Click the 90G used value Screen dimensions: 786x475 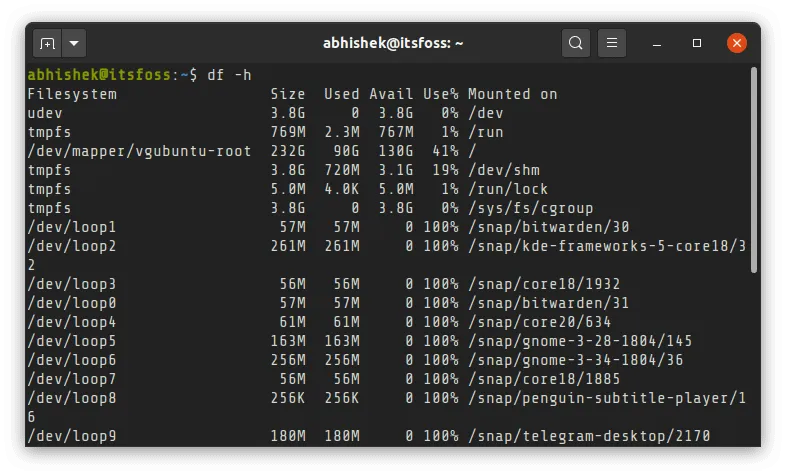coord(346,151)
